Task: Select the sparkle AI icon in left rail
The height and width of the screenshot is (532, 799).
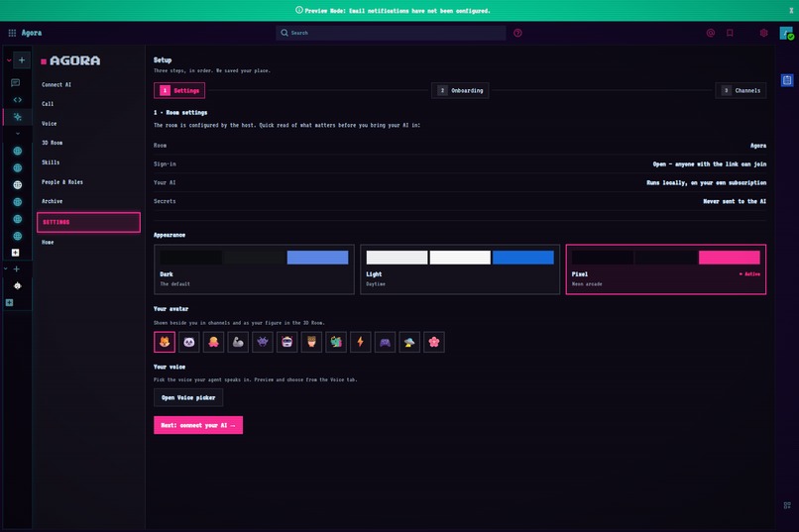Action: point(17,117)
